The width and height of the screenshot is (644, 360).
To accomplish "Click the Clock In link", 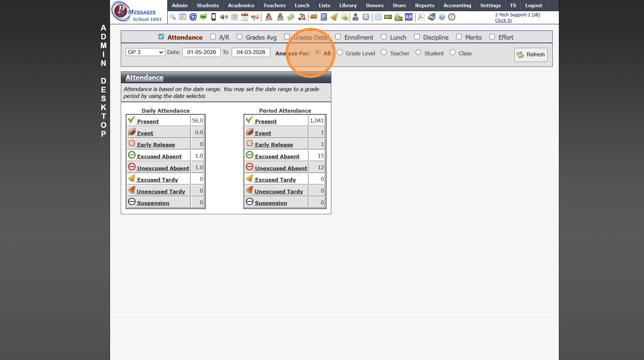I will (503, 20).
